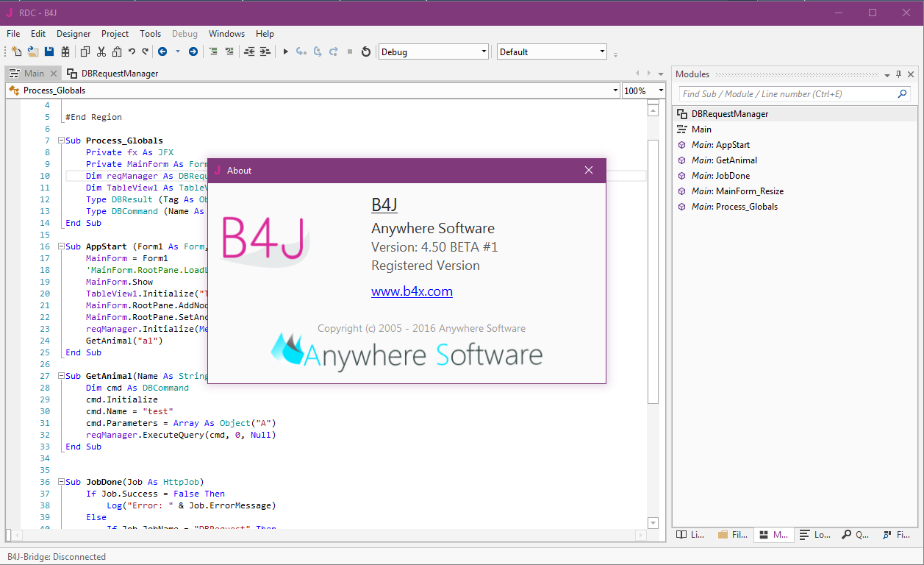Expand the 100% zoom level dropdown
Image resolution: width=924 pixels, height=565 pixels.
point(660,90)
